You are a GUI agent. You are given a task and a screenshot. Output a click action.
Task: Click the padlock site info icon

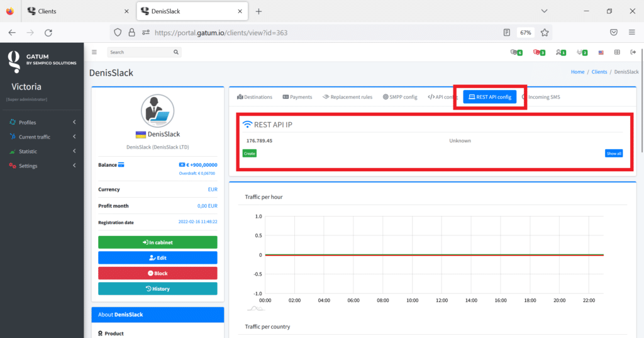[x=131, y=33]
